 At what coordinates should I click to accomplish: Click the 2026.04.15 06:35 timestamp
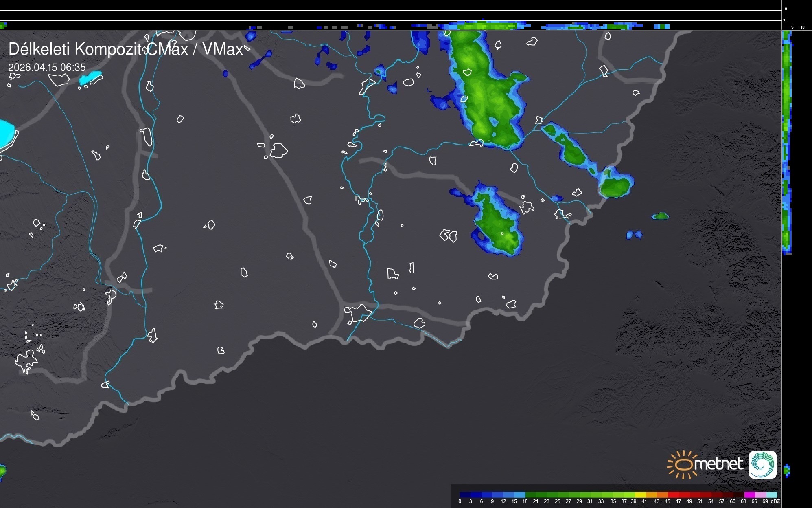[x=47, y=67]
